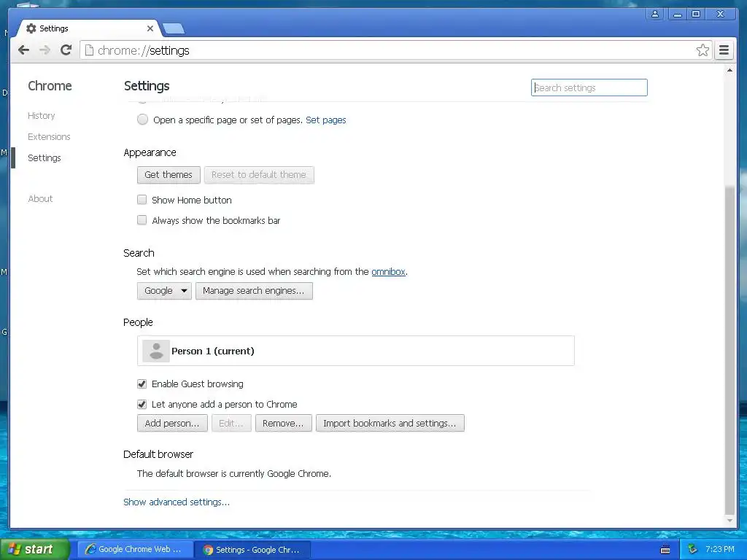Click the scrollbar up arrow
The width and height of the screenshot is (747, 560).
[729, 70]
